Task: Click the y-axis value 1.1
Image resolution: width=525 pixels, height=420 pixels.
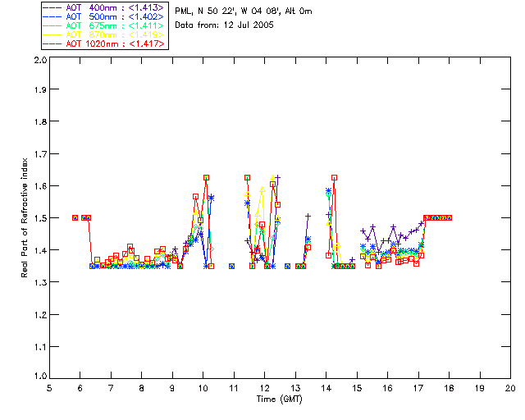Action: (40, 347)
